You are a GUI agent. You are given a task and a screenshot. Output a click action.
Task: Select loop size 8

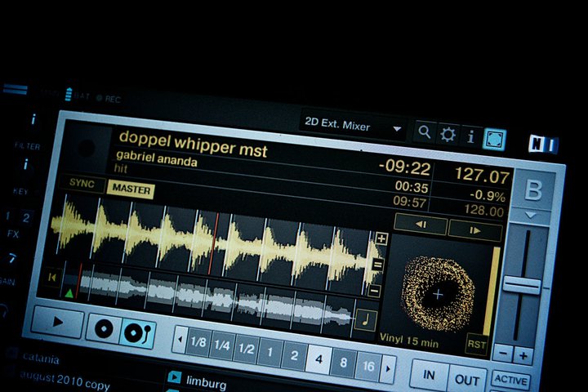coord(343,363)
